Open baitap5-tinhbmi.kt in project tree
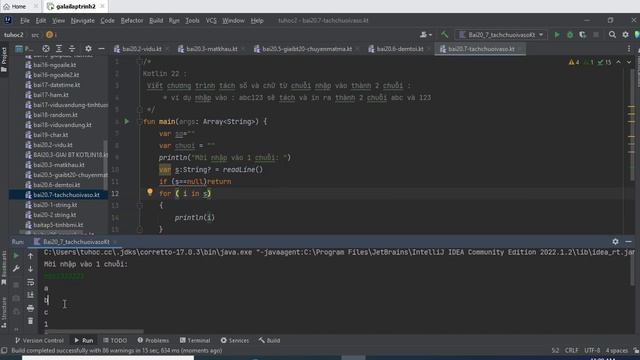 click(58, 225)
